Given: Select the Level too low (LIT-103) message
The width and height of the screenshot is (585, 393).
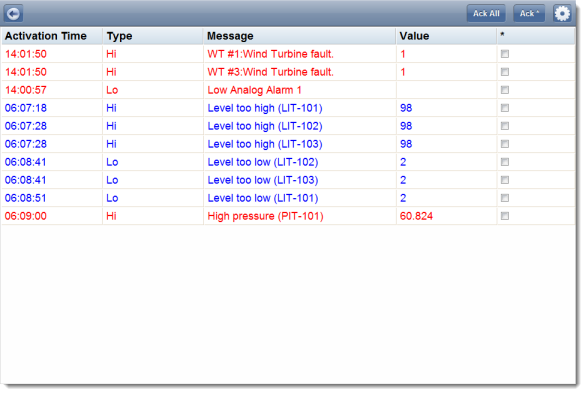Looking at the screenshot, I should [x=263, y=180].
